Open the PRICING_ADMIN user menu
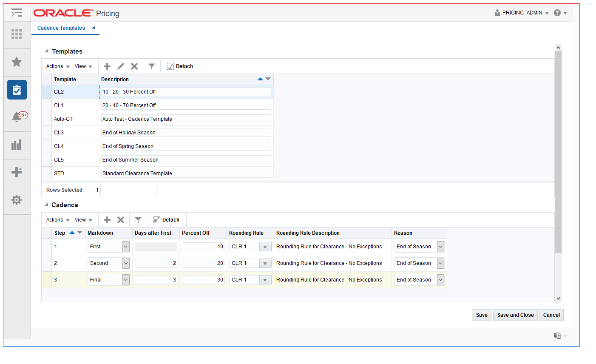Image resolution: width=596 pixels, height=364 pixels. 521,13
